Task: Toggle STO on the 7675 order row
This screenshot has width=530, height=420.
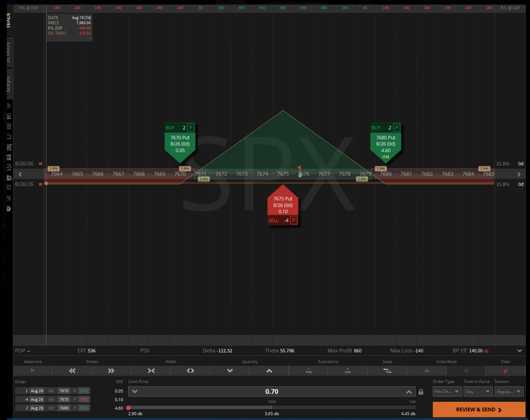Action: click(84, 400)
